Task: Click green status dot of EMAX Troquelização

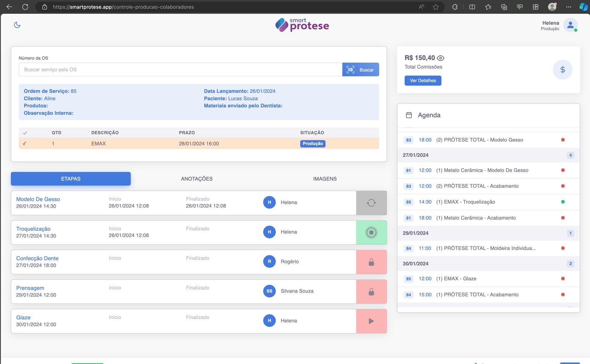Action: click(563, 202)
